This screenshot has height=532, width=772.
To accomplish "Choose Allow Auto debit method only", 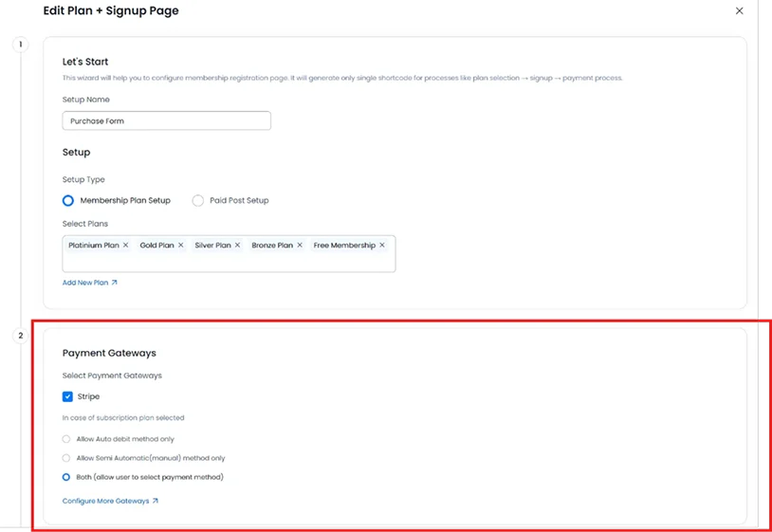I will click(x=66, y=439).
